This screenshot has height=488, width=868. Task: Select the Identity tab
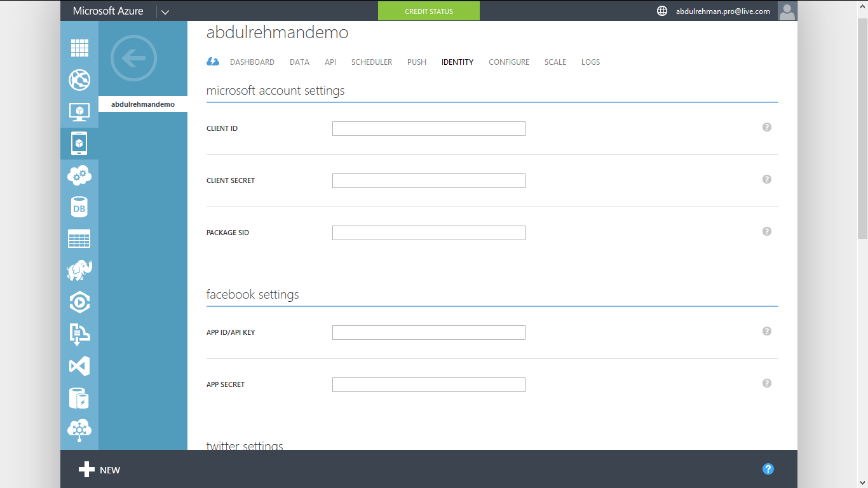pyautogui.click(x=458, y=62)
